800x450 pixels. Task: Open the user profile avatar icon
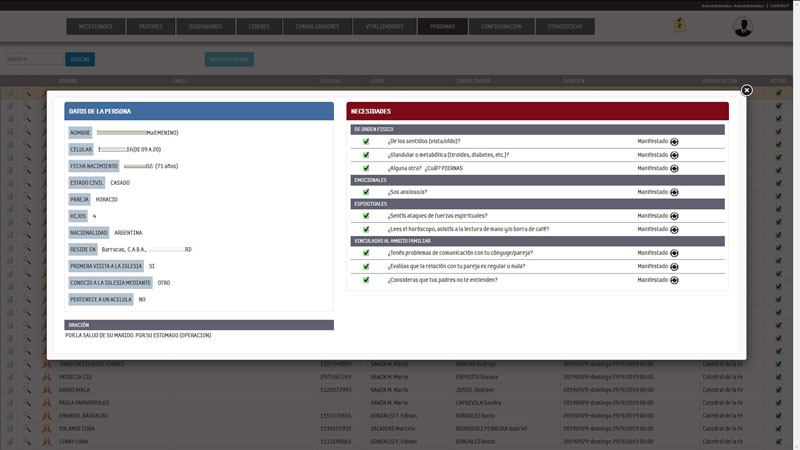tap(743, 27)
